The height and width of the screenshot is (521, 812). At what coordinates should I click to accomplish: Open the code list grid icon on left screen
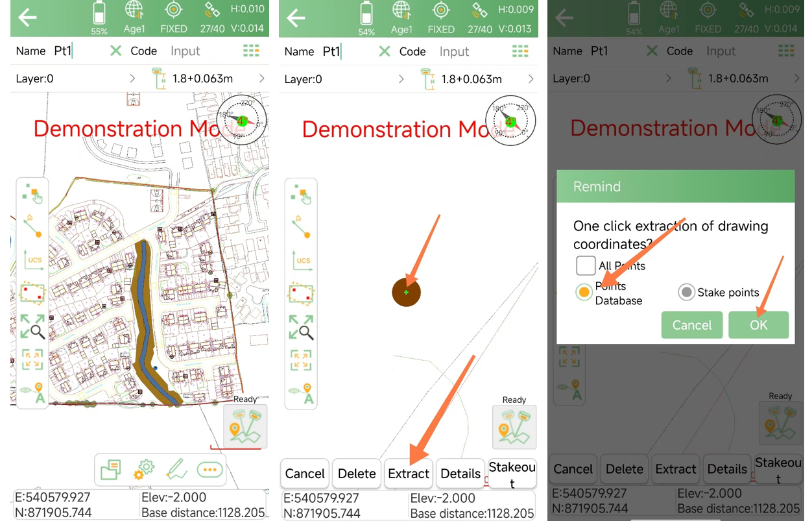(x=251, y=51)
